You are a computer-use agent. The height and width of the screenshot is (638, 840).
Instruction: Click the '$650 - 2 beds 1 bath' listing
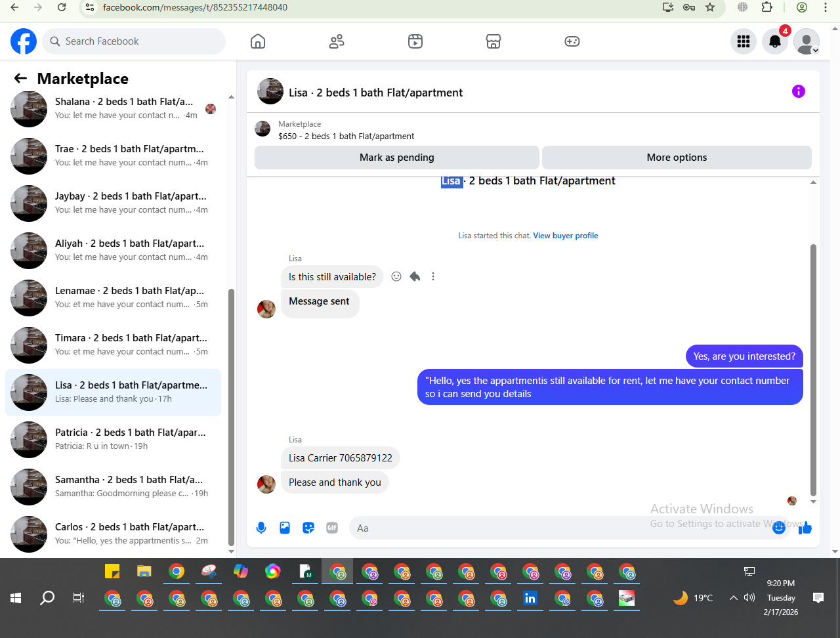[x=346, y=137]
